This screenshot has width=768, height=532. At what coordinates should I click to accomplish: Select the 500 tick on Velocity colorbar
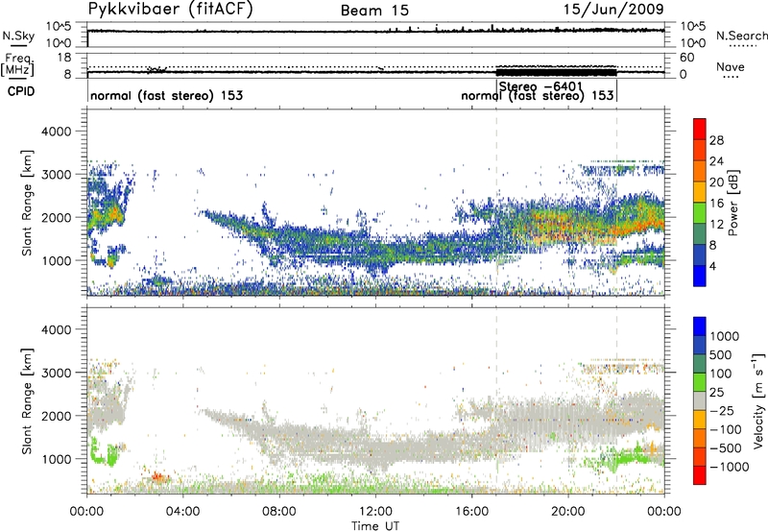point(721,355)
